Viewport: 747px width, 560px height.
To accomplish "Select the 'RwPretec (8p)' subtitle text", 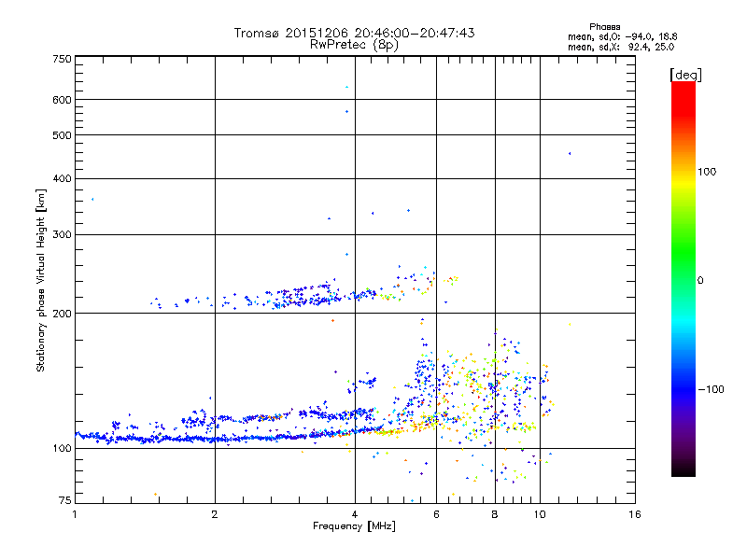I will click(354, 45).
